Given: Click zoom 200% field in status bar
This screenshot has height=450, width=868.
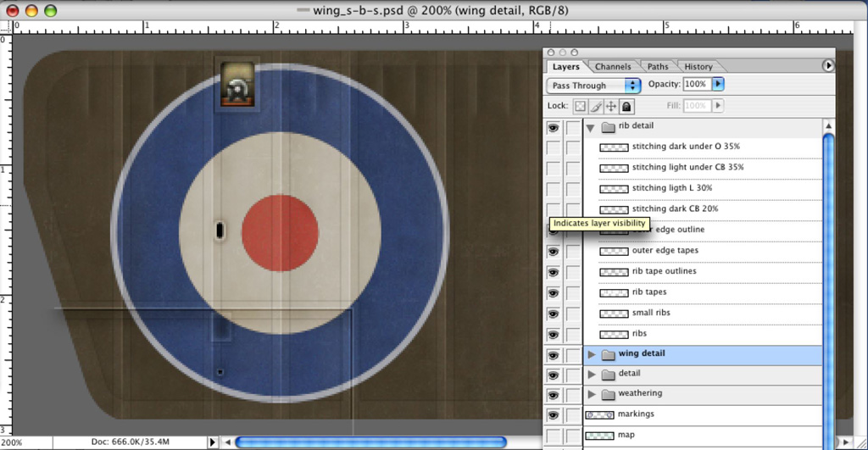Looking at the screenshot, I should tap(25, 442).
